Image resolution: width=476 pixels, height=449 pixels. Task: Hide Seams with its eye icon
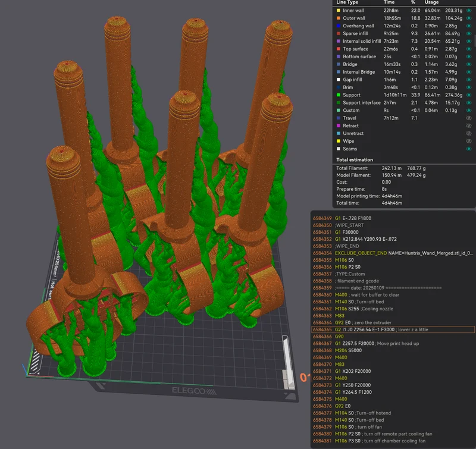coord(469,149)
